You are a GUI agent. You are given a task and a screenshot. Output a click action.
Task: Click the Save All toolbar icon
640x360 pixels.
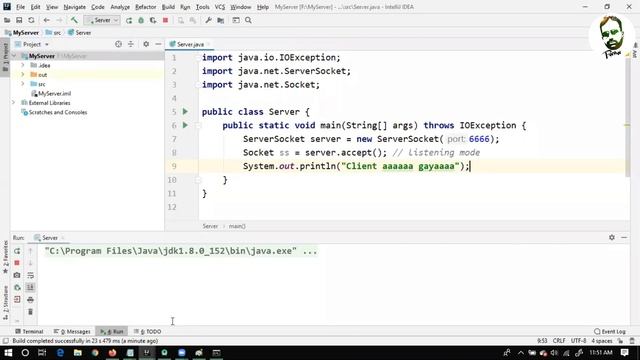click(x=19, y=20)
